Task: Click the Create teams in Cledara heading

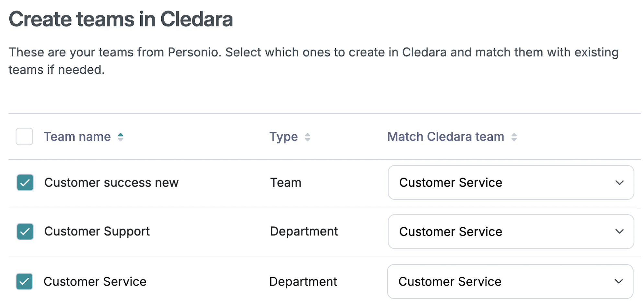Action: 121,19
